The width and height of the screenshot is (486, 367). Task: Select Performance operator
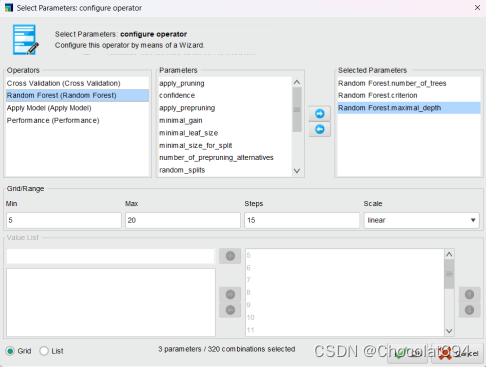(x=77, y=120)
